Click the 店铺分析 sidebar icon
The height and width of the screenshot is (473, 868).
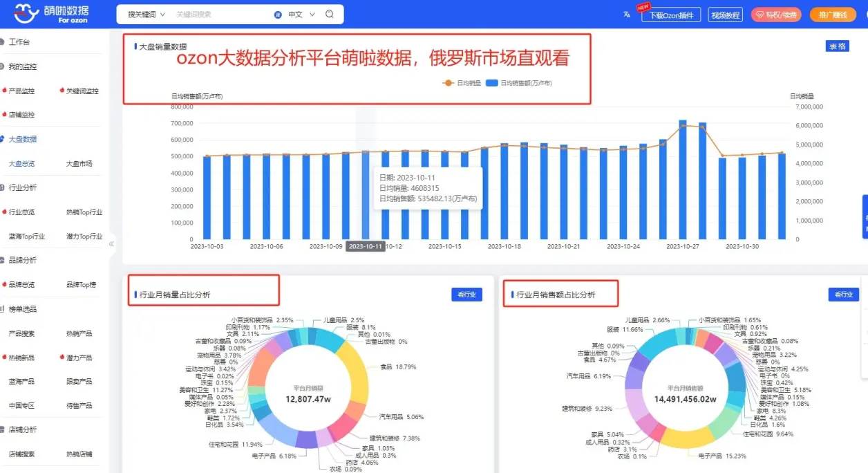coord(3,429)
